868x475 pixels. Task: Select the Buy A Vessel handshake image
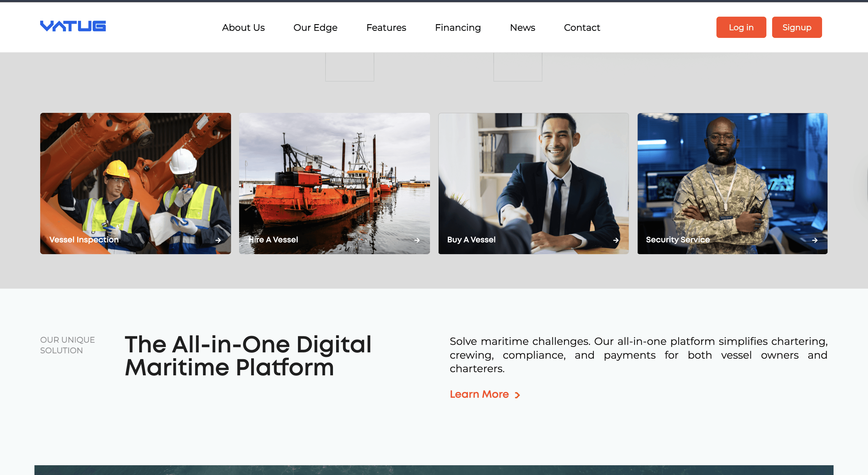point(533,175)
